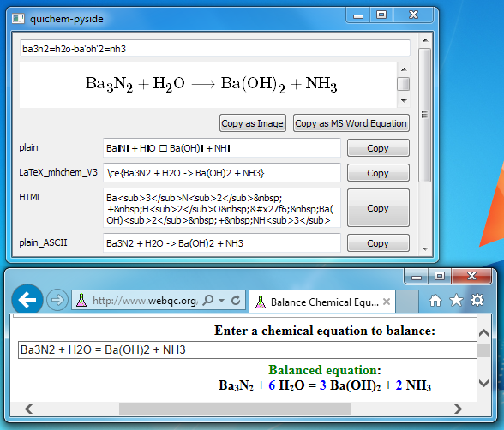
Task: Open the browser Home icon
Action: click(435, 301)
